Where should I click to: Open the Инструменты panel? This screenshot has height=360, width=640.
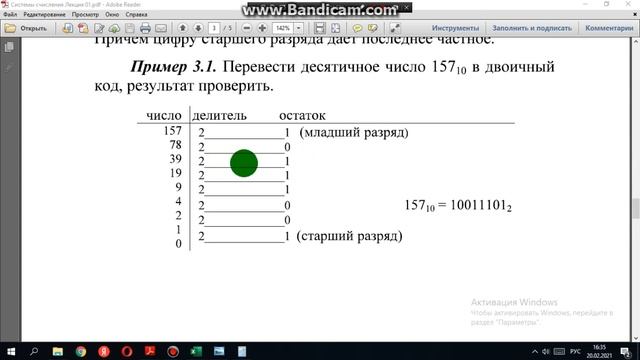coord(456,28)
